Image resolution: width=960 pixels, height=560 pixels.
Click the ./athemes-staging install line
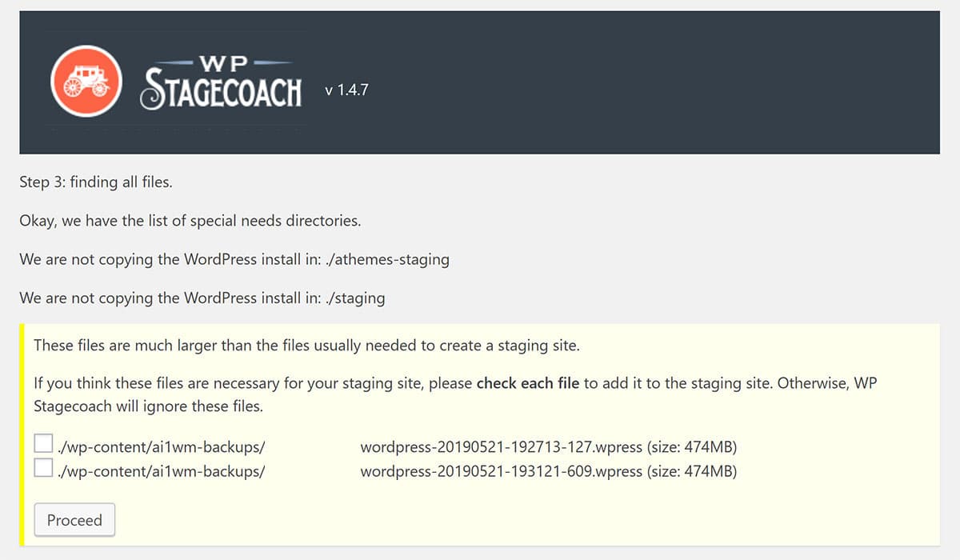[x=234, y=259]
